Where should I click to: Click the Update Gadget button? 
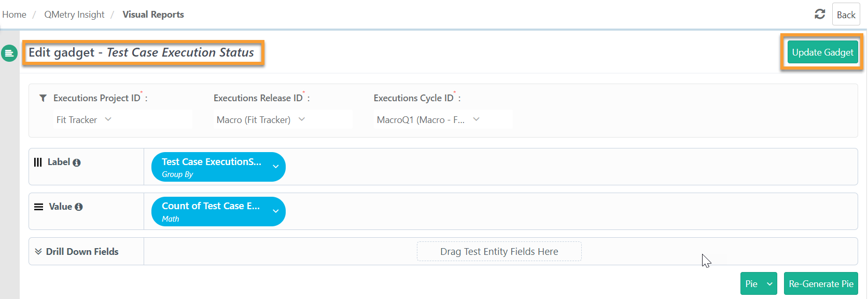click(x=822, y=52)
